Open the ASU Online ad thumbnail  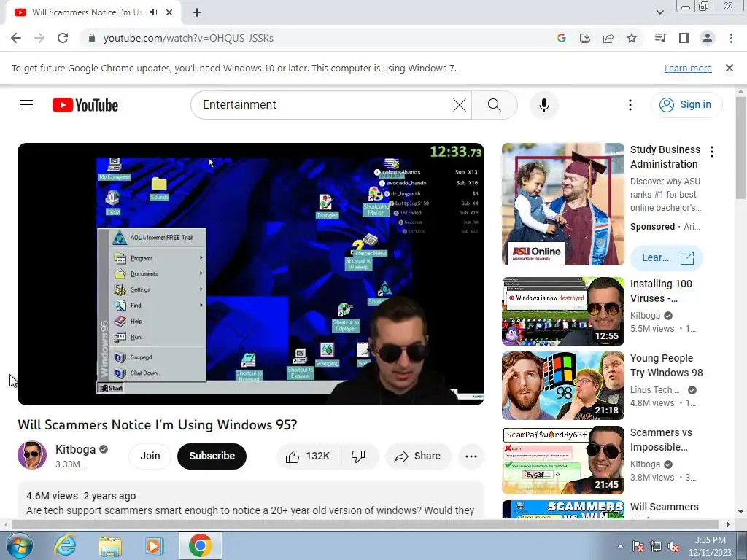(562, 204)
